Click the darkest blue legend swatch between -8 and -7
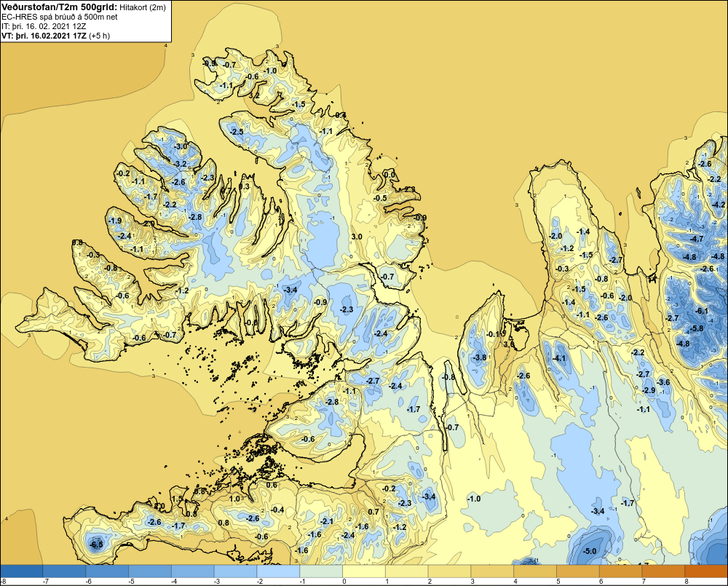Viewport: 728px width, 586px height. pos(21,571)
